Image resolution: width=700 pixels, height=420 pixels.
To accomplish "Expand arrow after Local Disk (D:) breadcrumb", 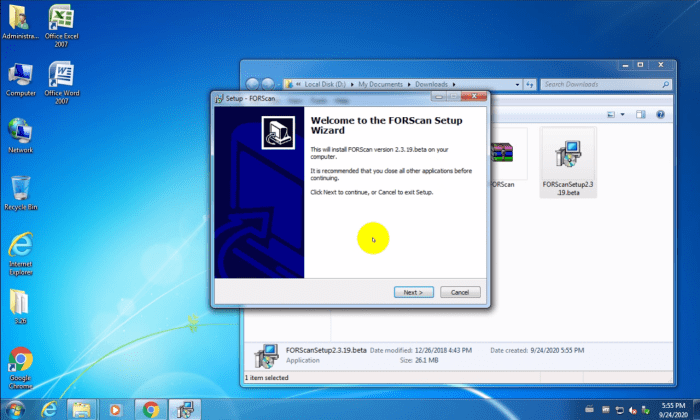I will 352,84.
